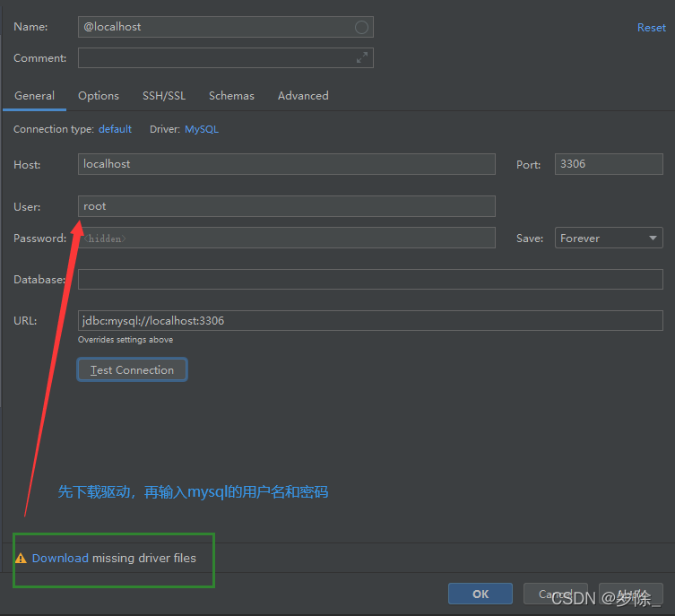Change Connection type via default link
The width and height of the screenshot is (675, 616).
click(x=115, y=129)
